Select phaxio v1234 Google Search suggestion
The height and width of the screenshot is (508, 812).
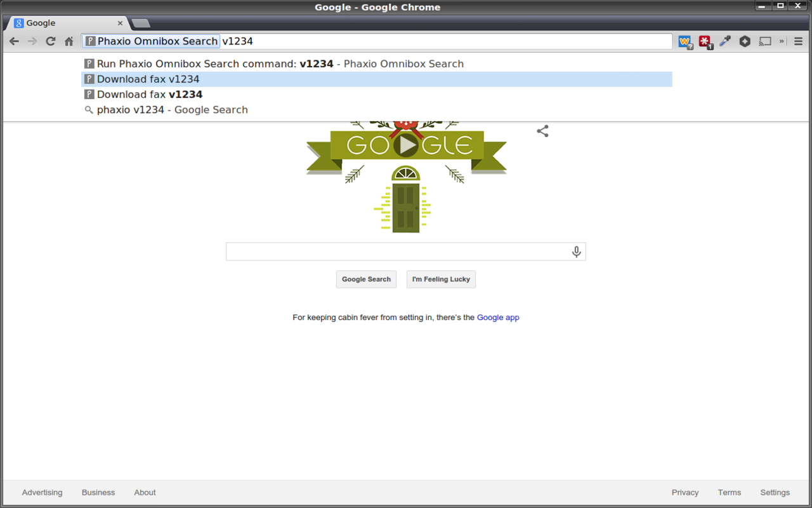pyautogui.click(x=377, y=109)
